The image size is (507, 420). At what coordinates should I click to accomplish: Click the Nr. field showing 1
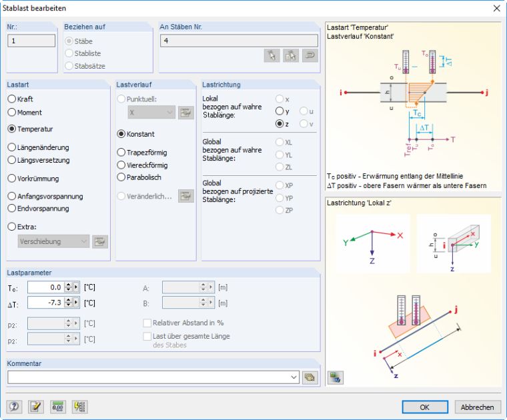pyautogui.click(x=31, y=41)
